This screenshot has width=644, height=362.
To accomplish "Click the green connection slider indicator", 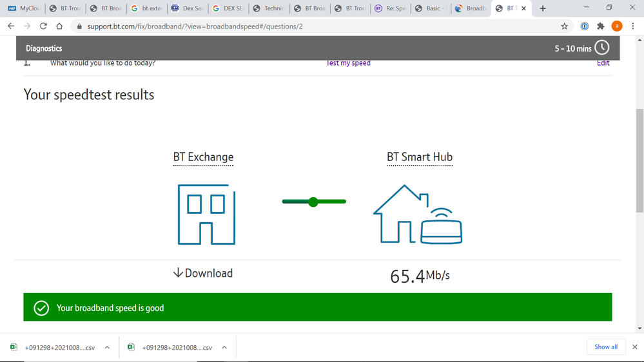I will pos(314,202).
